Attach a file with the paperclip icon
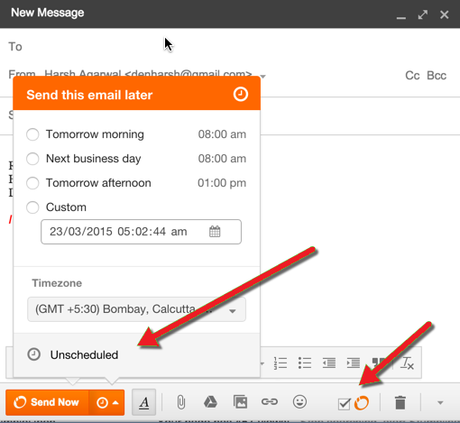Image resolution: width=460 pixels, height=423 pixels. 181,402
